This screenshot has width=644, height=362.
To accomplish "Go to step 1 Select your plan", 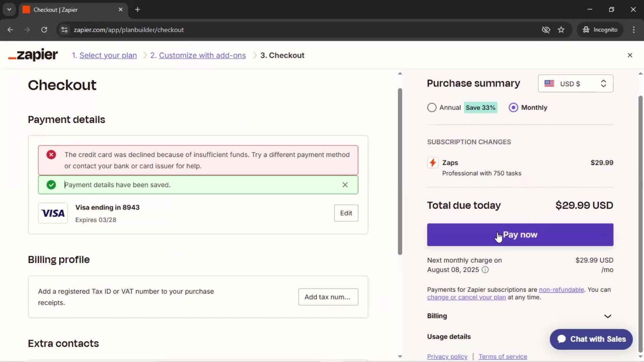I will (x=108, y=55).
